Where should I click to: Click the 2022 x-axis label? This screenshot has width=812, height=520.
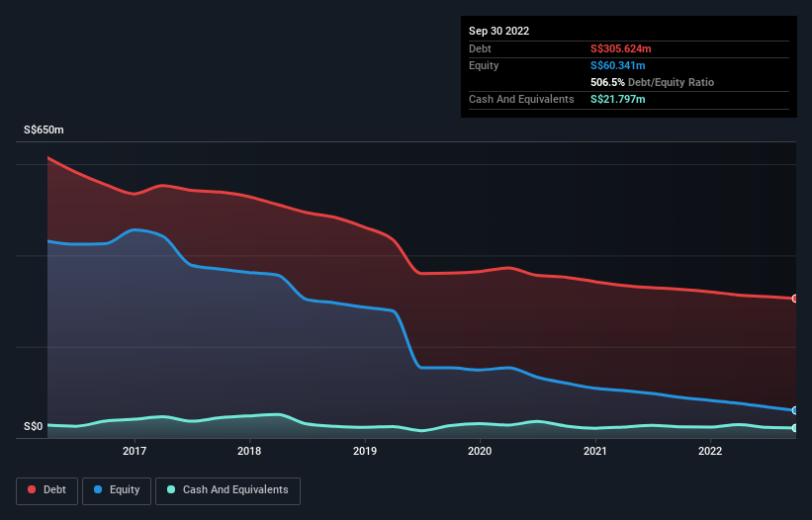pyautogui.click(x=710, y=451)
